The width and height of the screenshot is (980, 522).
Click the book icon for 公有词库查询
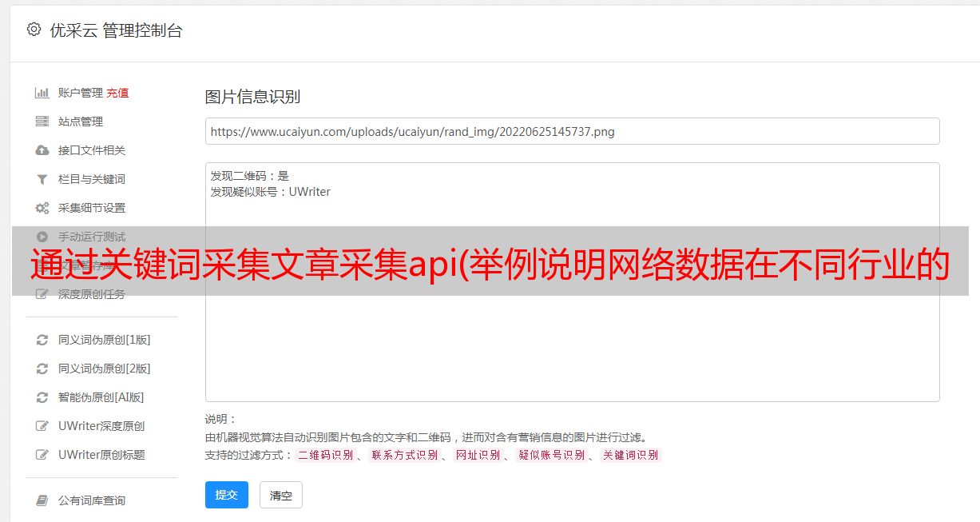coord(42,500)
